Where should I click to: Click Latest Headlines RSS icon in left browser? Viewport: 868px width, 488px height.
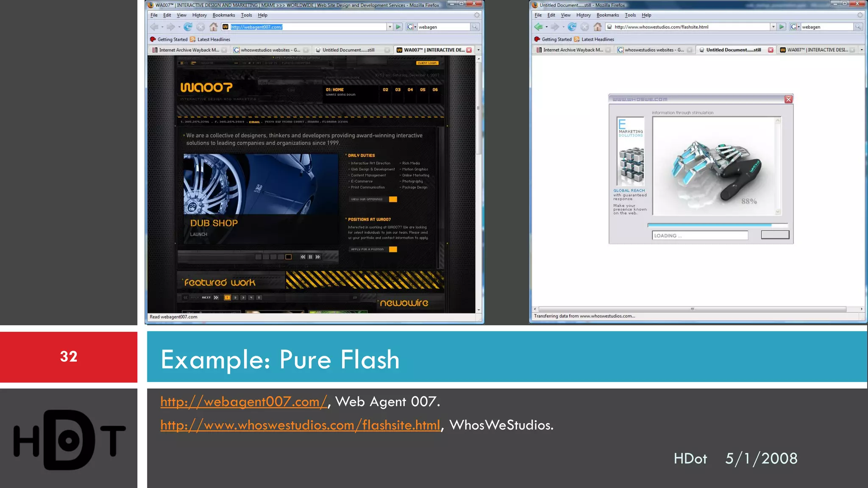coord(193,39)
